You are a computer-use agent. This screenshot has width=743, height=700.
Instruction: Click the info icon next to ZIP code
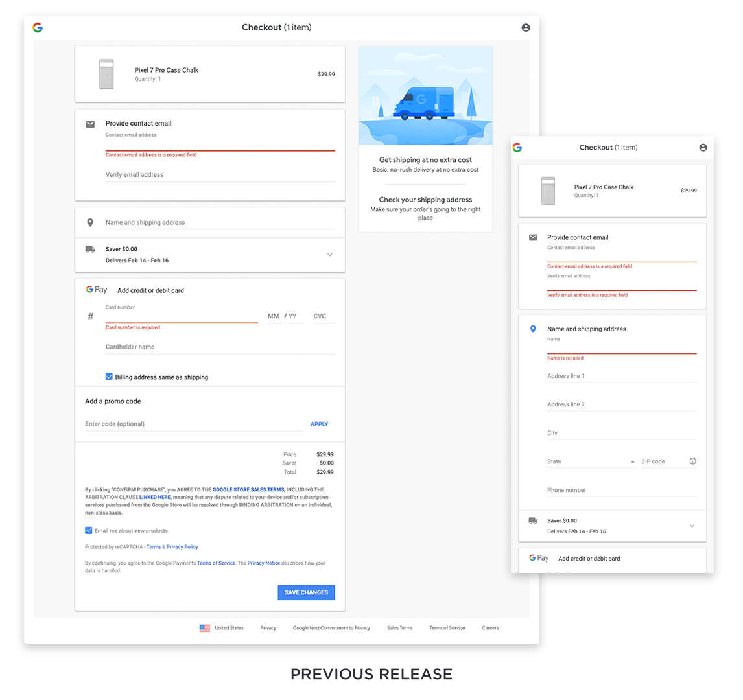(693, 461)
